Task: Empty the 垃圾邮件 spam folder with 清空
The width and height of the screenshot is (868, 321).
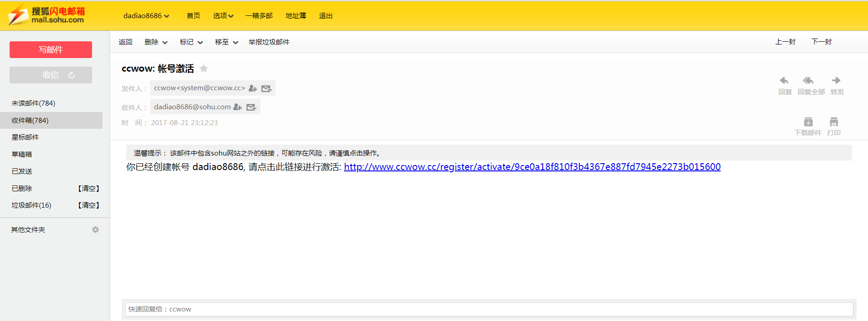Action: (88, 205)
